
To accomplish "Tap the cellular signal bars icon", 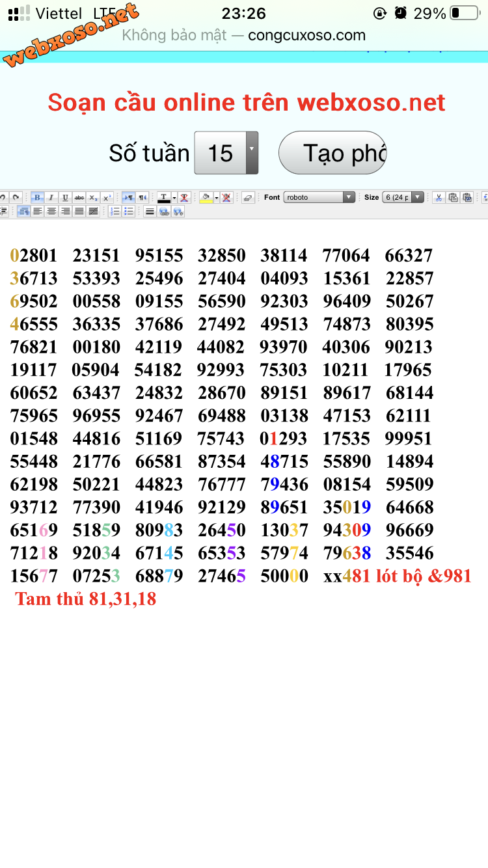I will coord(20,13).
